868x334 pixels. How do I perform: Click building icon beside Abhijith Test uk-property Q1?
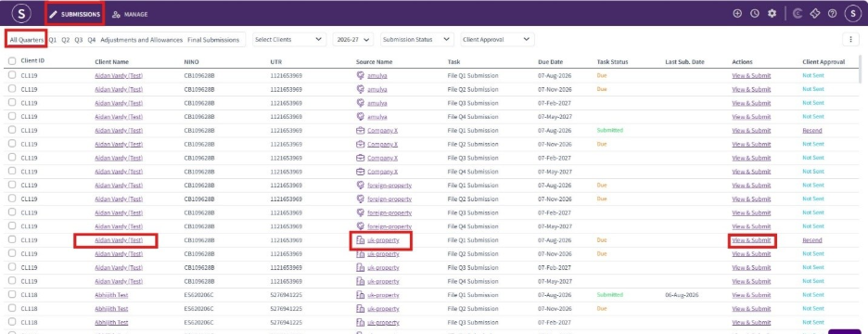[x=360, y=295]
